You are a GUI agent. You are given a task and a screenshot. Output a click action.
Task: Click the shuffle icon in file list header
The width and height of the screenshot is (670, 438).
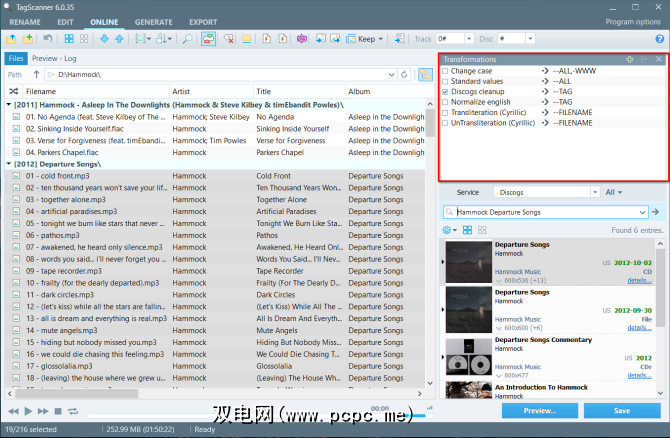pos(14,91)
